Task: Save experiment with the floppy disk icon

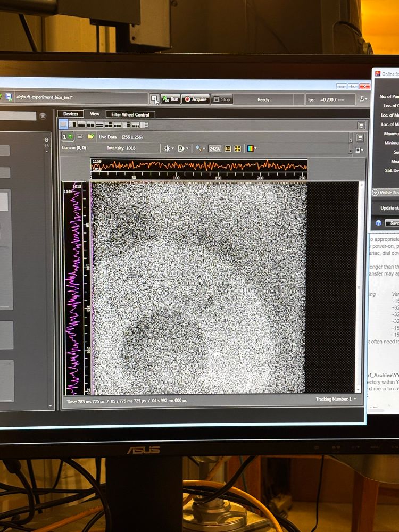Action: (9, 97)
